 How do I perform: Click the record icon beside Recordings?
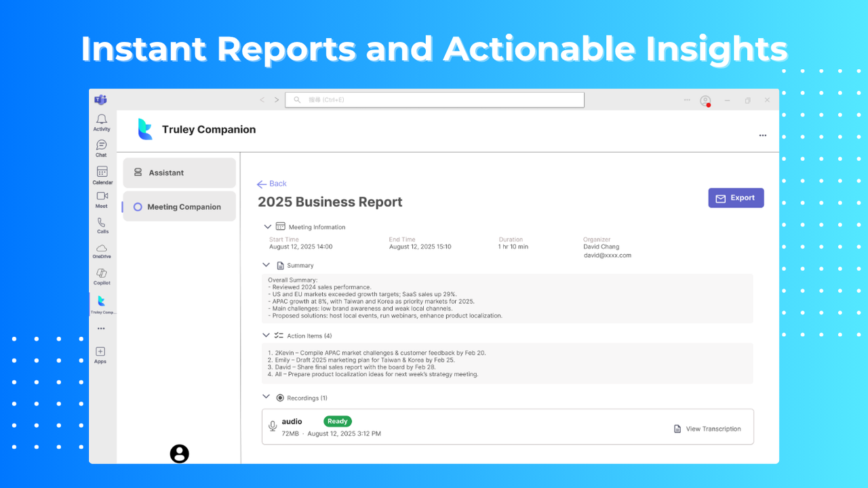280,398
